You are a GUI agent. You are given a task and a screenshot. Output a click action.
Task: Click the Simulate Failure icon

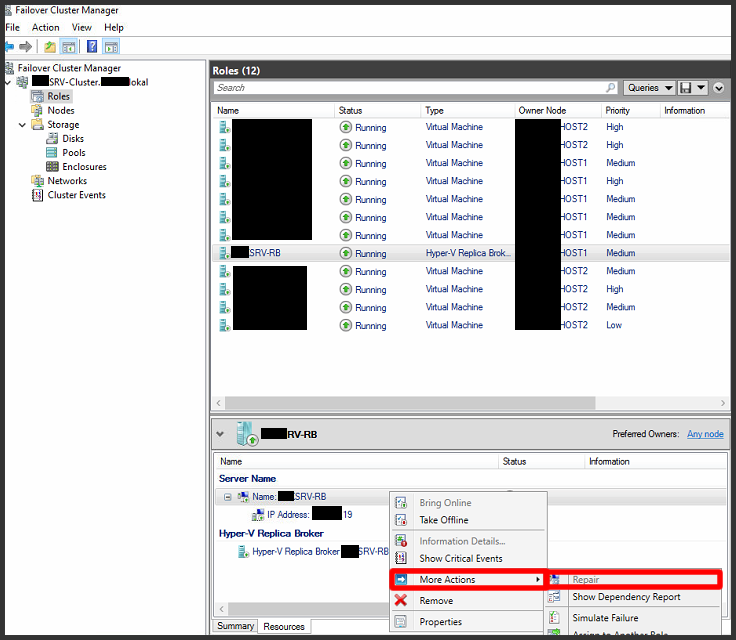(554, 618)
